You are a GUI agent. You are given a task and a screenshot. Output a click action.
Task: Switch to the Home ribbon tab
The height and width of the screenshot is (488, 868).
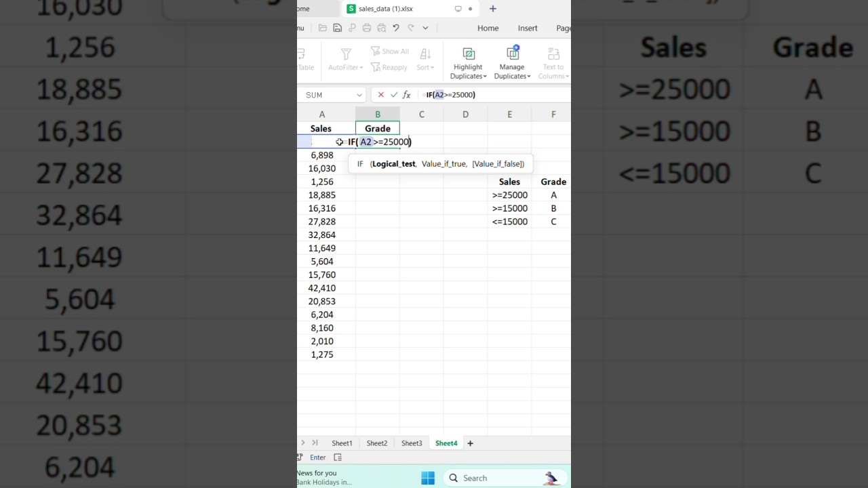click(x=488, y=28)
